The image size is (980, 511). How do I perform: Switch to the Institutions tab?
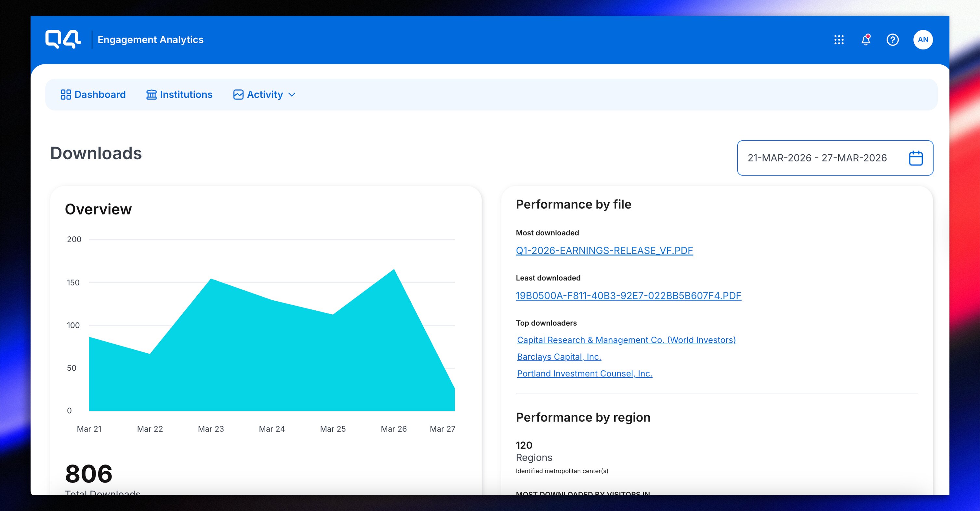(186, 95)
